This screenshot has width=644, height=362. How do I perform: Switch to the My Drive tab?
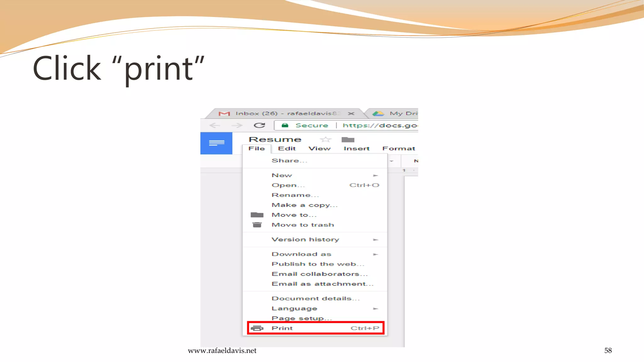point(396,113)
